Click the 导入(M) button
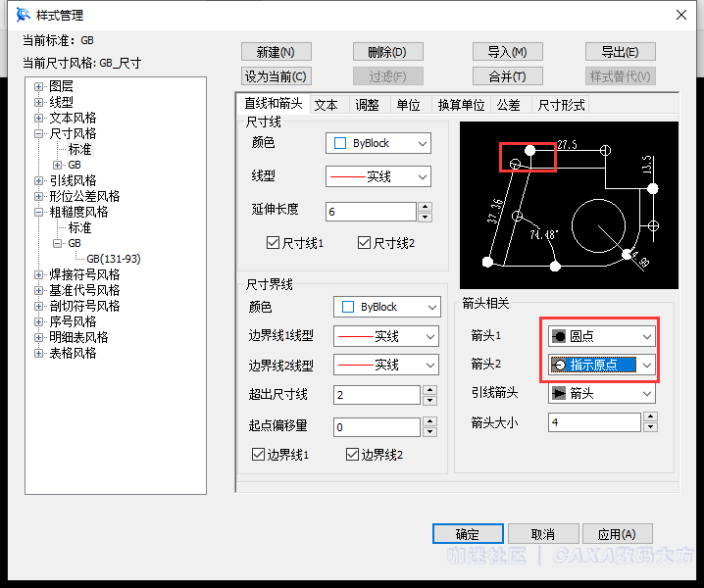704x588 pixels. (x=508, y=52)
